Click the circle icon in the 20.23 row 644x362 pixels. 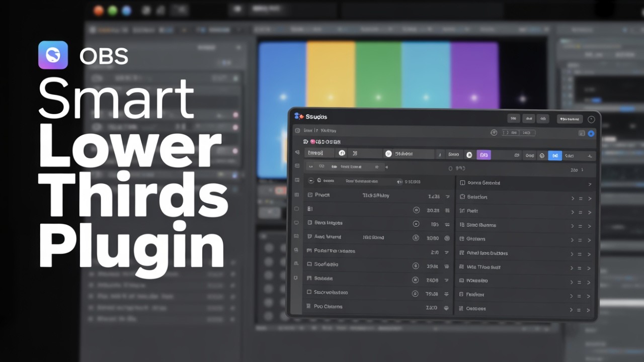point(416,210)
